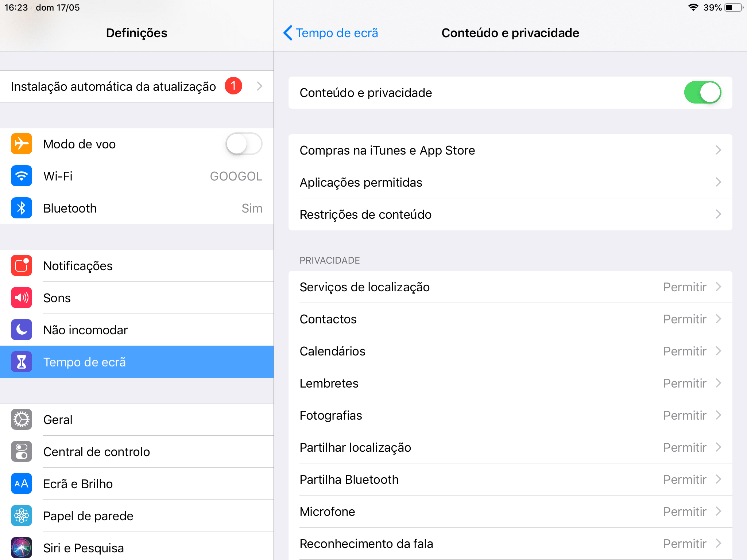Open Instalação automática da atualização
The width and height of the screenshot is (747, 560).
(x=137, y=86)
